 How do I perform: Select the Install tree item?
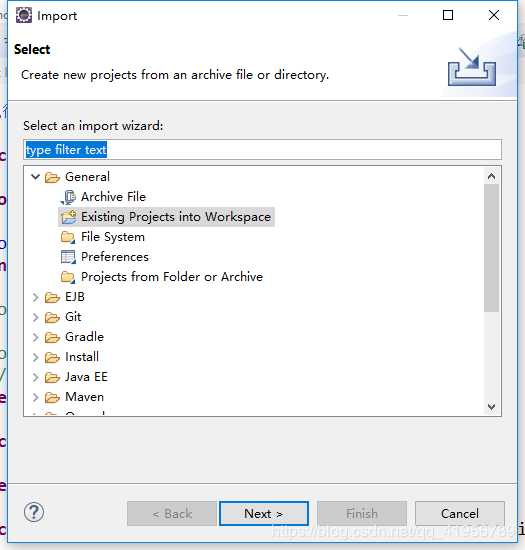tap(82, 357)
